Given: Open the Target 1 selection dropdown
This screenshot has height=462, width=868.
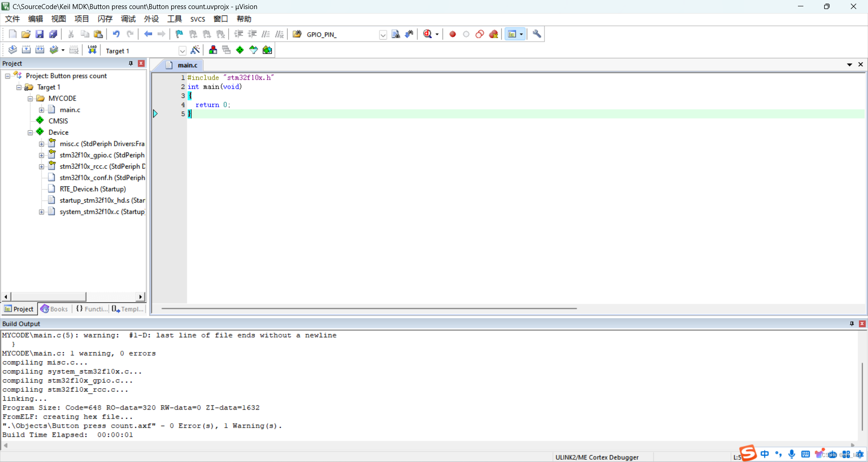Looking at the screenshot, I should (182, 51).
